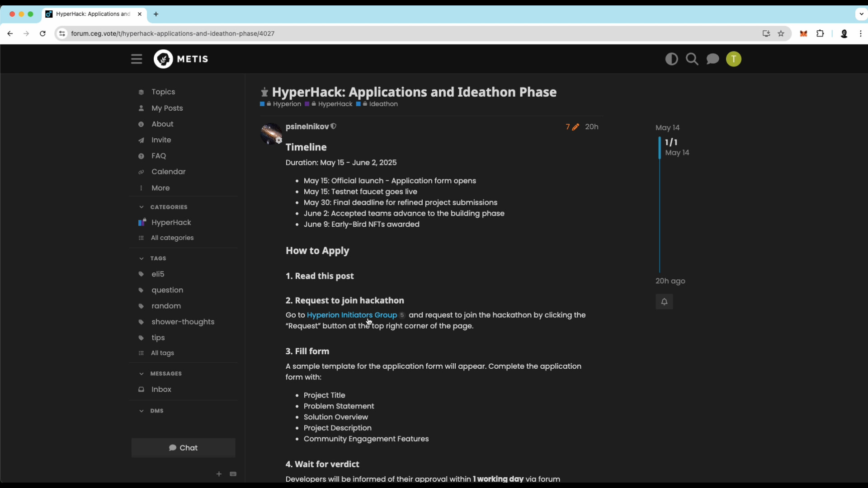Click the Ideathon category badge

(377, 104)
